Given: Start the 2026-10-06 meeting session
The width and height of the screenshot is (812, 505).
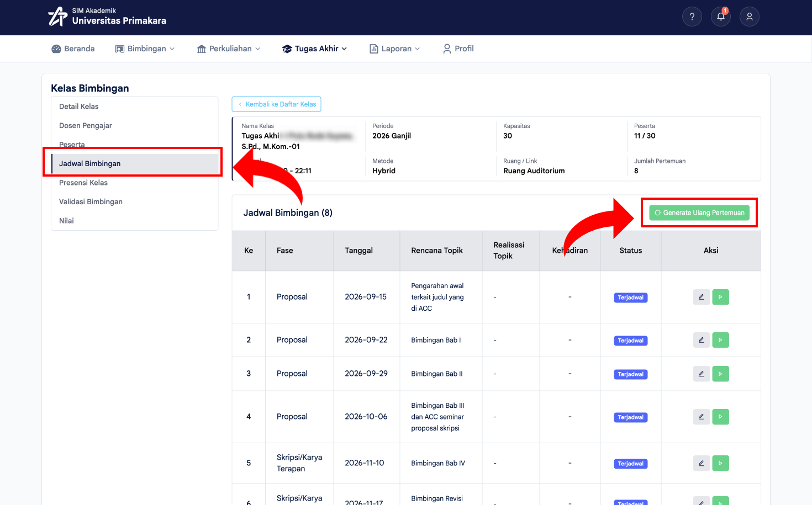Looking at the screenshot, I should 720,417.
